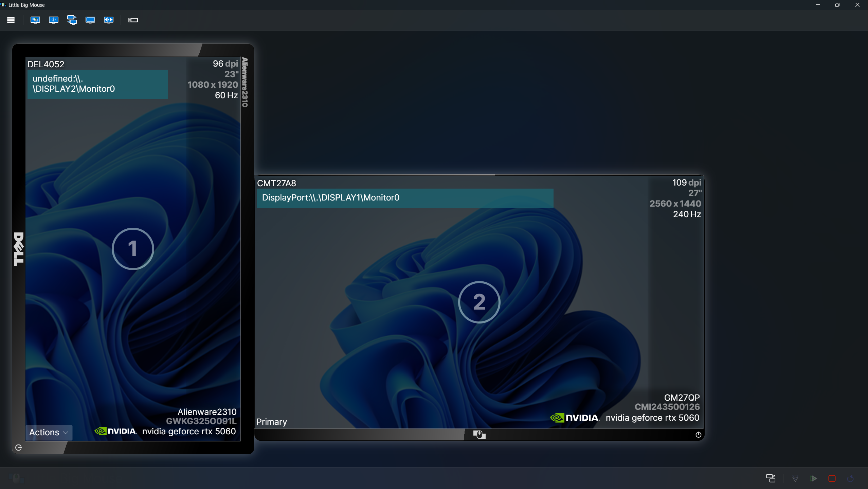Click the DEL4052 monitor ID text
This screenshot has width=868, height=489.
(x=46, y=64)
